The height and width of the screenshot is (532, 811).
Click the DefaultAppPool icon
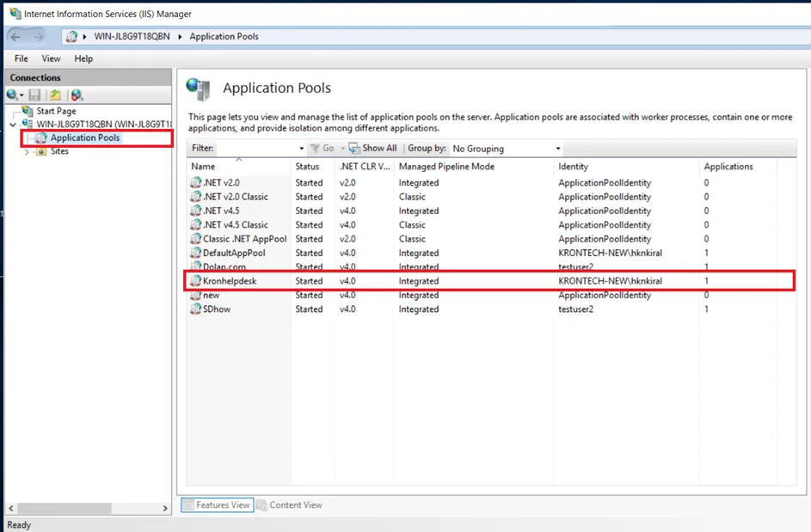click(x=195, y=253)
